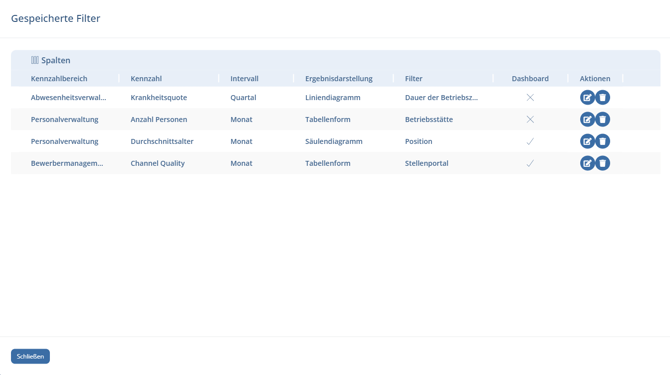Click Monat in Channel Quality row
Image resolution: width=670 pixels, height=375 pixels.
(x=241, y=163)
